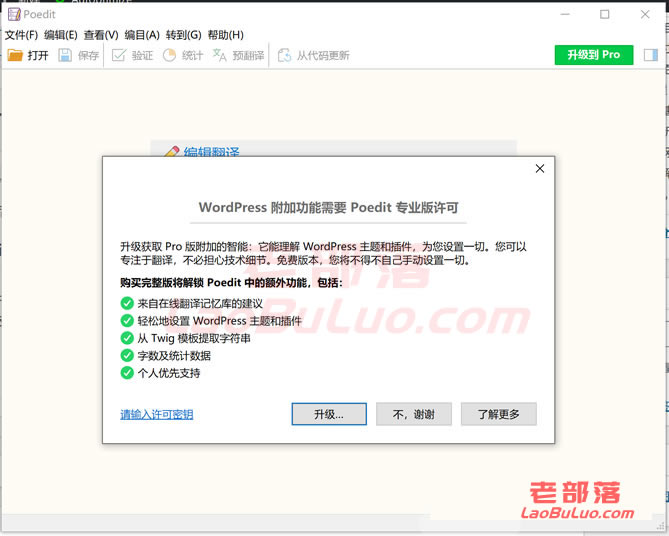Screen dimensions: 669x536
Task: Click the 编辑翻译 link behind dialog
Action: coord(212,152)
